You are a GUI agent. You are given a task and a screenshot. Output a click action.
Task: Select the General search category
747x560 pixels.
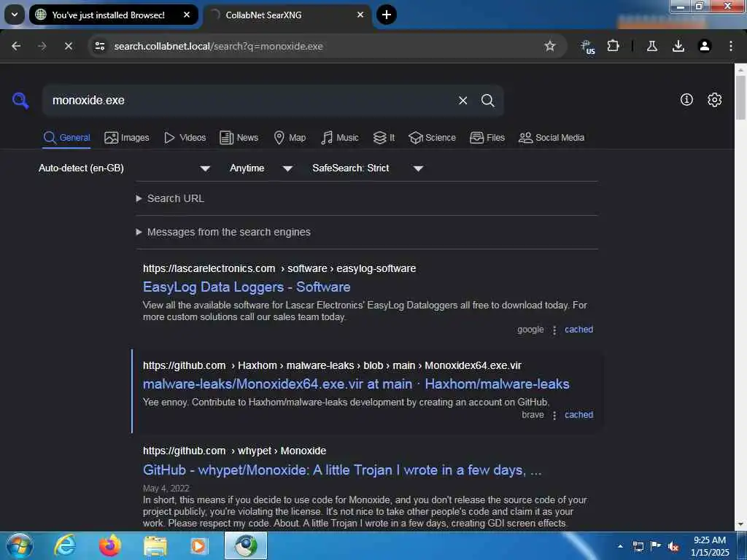pos(66,138)
